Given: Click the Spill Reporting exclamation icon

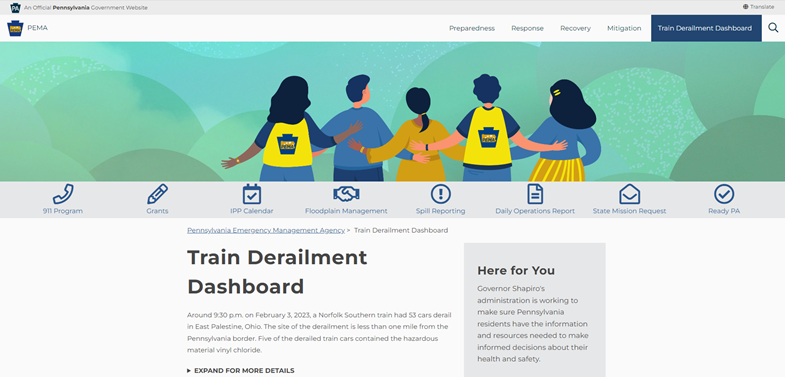Looking at the screenshot, I should (441, 194).
